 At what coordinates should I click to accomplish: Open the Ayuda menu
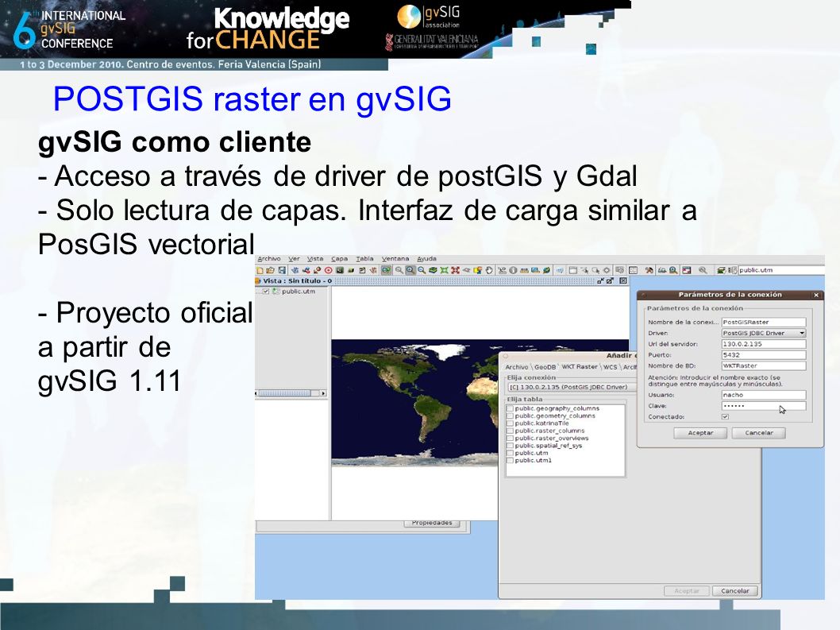[x=427, y=258]
